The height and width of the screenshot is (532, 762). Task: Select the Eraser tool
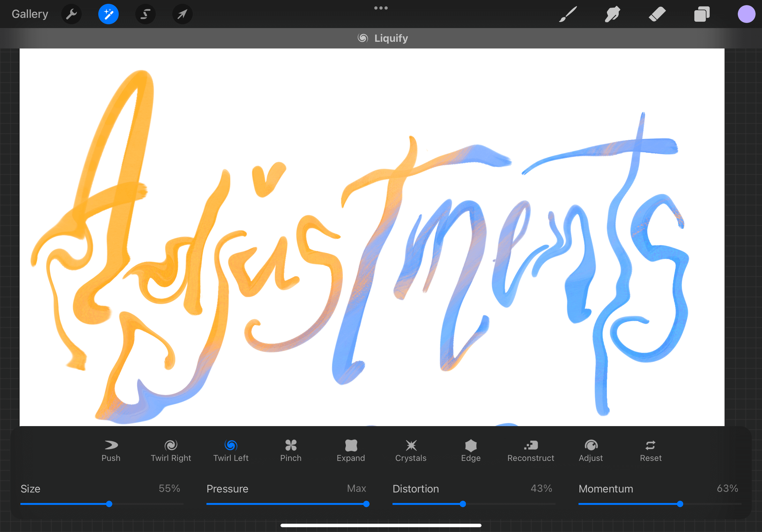coord(657,14)
